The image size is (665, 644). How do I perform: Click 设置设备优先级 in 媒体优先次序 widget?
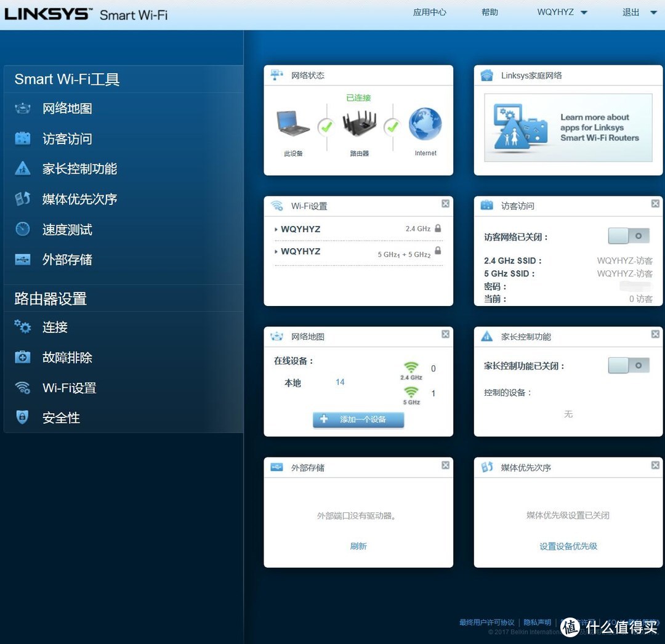pyautogui.click(x=567, y=546)
